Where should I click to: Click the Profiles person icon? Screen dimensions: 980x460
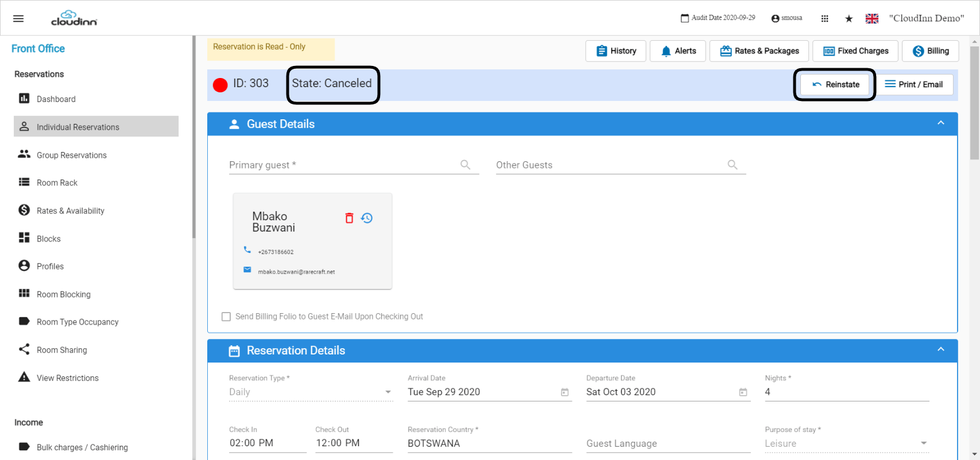[24, 266]
